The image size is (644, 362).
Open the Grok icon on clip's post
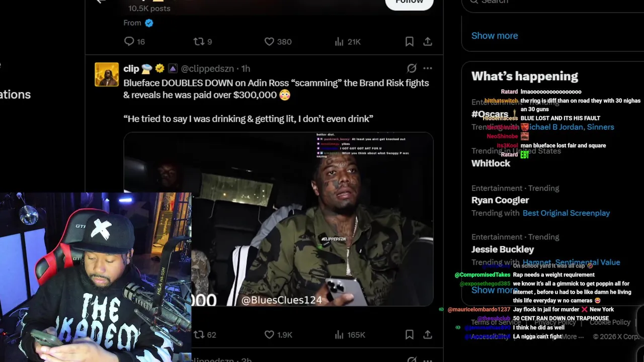(412, 68)
